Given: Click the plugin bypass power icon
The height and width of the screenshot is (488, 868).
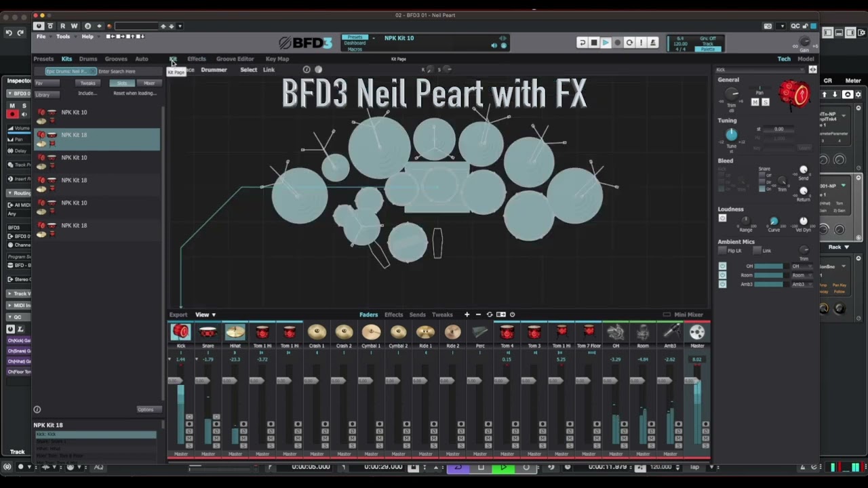Looking at the screenshot, I should coord(39,26).
